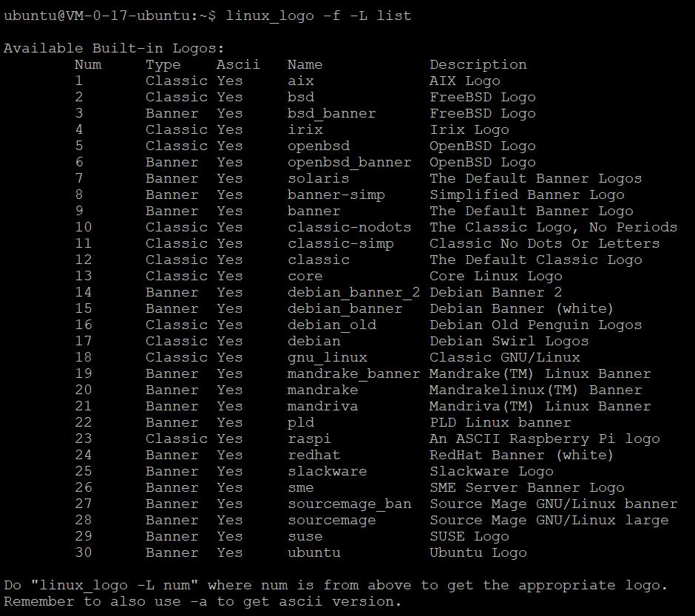The image size is (695, 616).
Task: Click the 'raspi' logo name
Action: pyautogui.click(x=309, y=439)
